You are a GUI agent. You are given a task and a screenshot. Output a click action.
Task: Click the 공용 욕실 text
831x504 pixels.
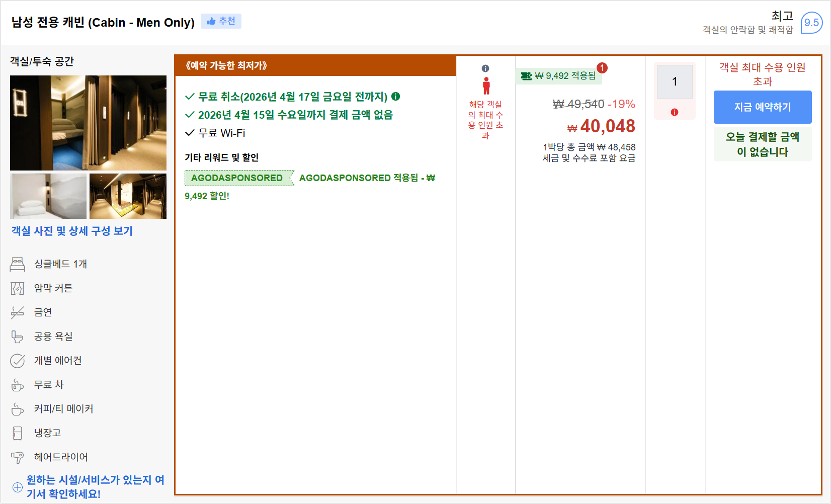(x=53, y=337)
